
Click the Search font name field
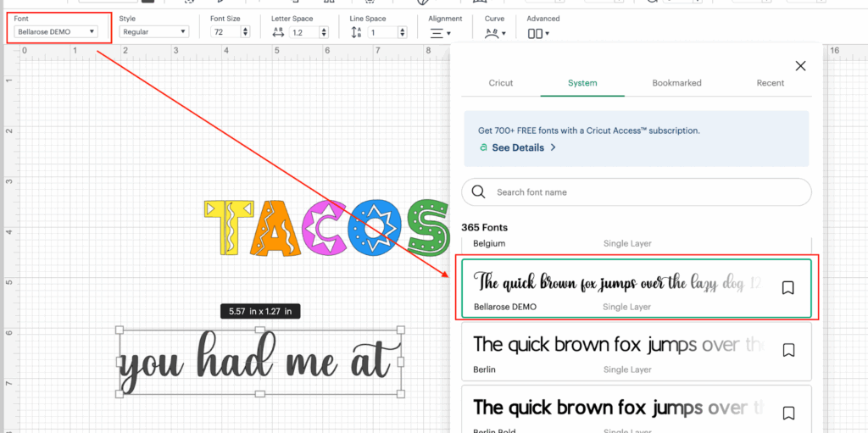coord(644,192)
